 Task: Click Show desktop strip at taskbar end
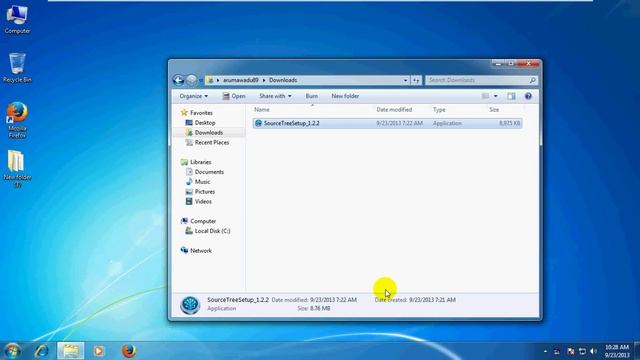point(637,351)
